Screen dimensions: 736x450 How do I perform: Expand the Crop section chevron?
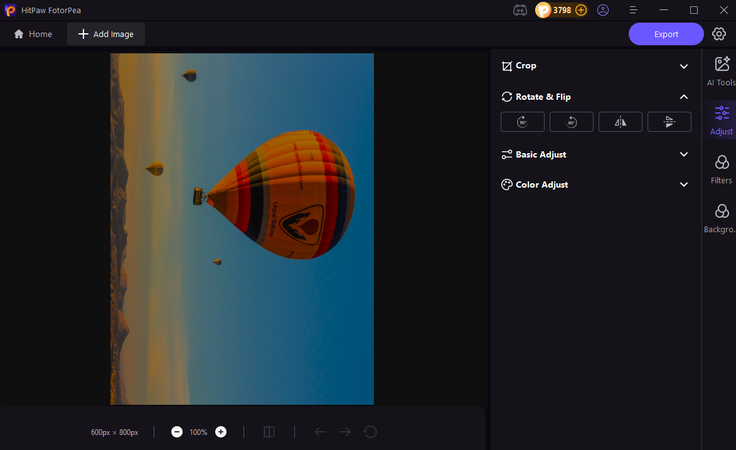click(684, 66)
